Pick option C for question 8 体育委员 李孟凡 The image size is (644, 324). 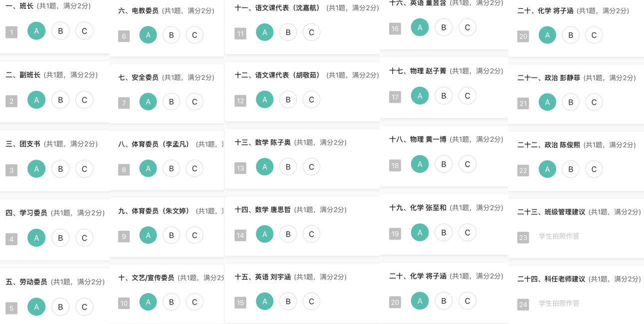click(194, 169)
